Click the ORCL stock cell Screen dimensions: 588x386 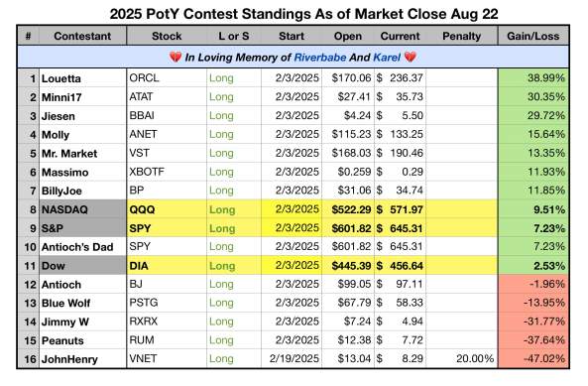point(167,78)
